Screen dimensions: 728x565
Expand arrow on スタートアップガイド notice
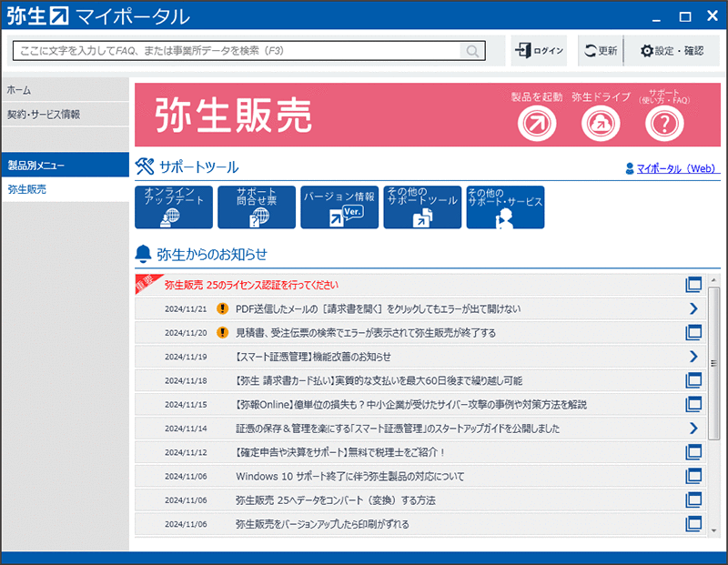click(x=693, y=428)
